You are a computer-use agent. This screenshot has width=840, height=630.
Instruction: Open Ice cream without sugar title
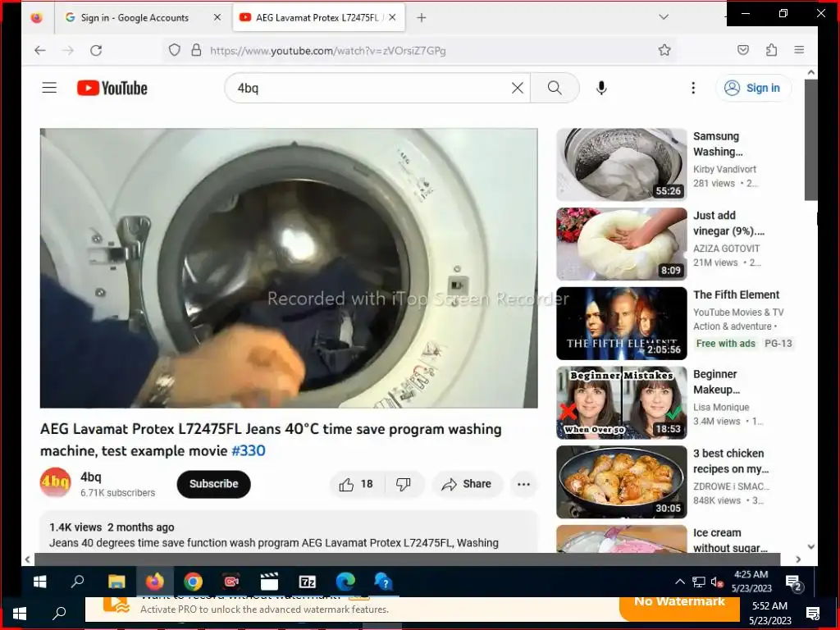(730, 540)
